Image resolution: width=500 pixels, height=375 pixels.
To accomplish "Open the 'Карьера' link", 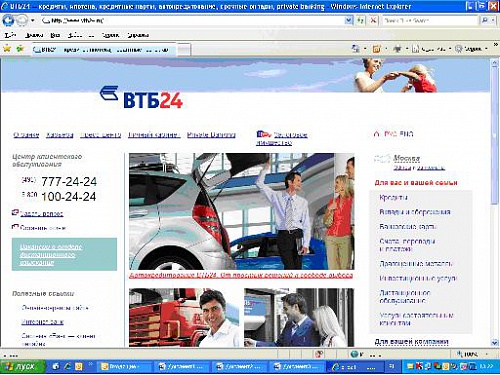I will [x=59, y=135].
